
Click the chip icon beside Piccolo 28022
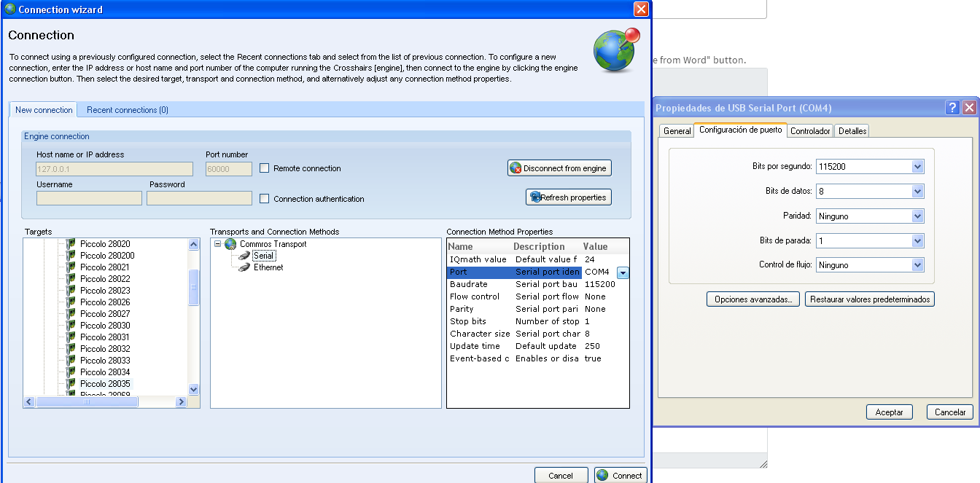[71, 279]
